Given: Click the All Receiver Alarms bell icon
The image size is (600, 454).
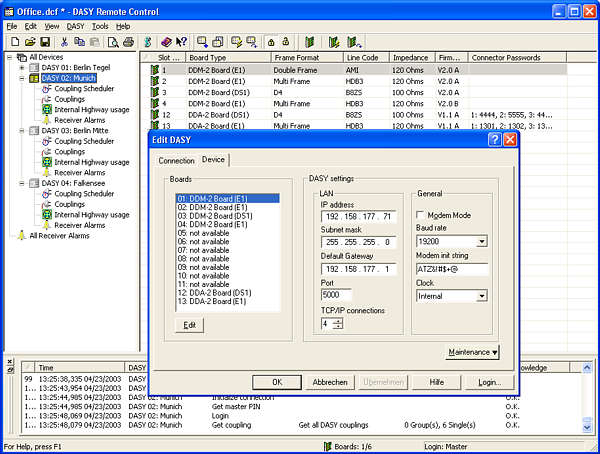Looking at the screenshot, I should coord(21,236).
